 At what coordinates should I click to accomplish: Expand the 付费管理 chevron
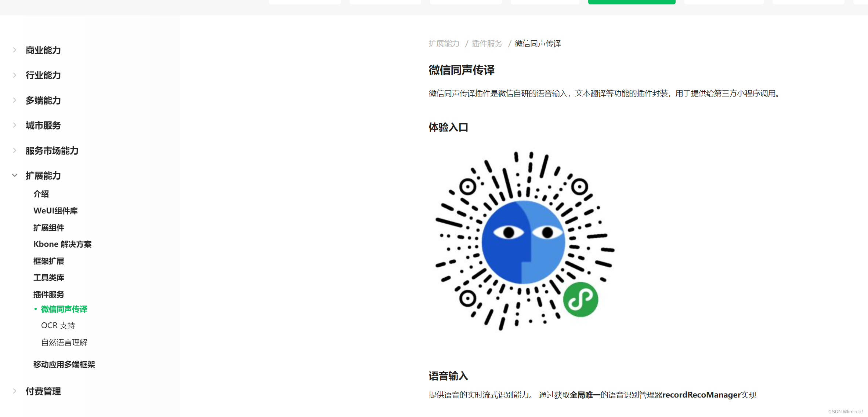pos(15,391)
